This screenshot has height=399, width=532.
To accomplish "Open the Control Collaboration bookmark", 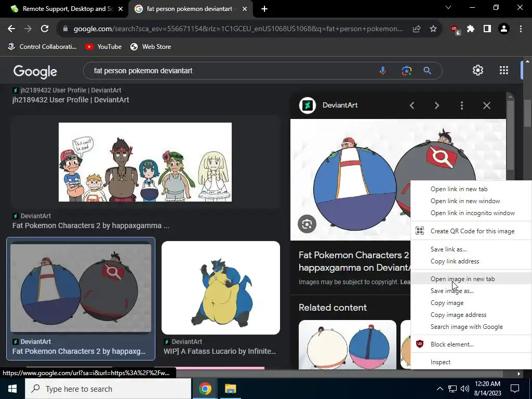I will 42,46.
